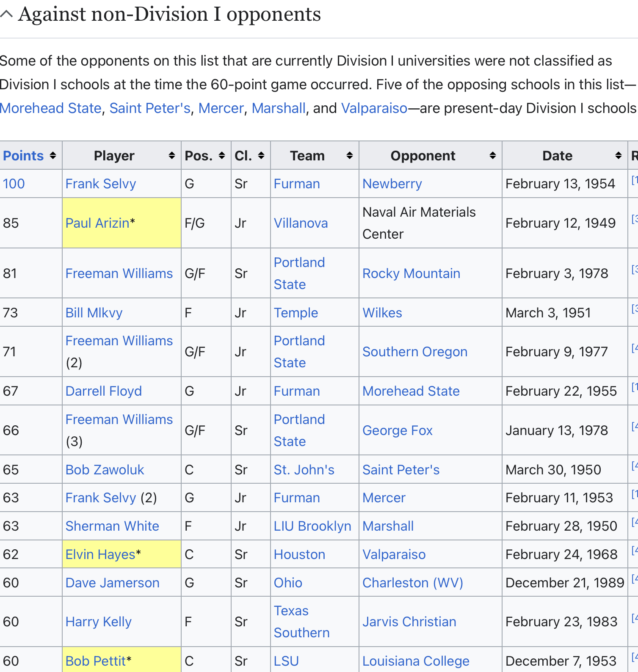Open Valparaiso link in the Opponent column

394,554
